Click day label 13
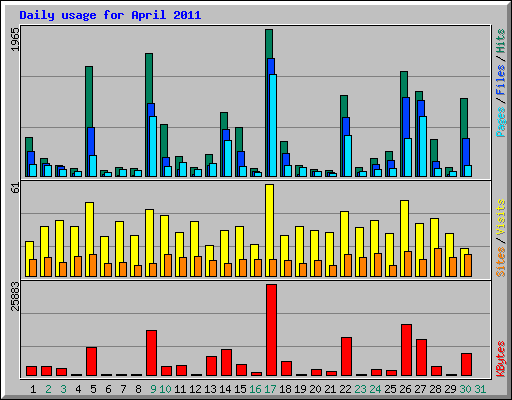The image size is (512, 400). 210,389
